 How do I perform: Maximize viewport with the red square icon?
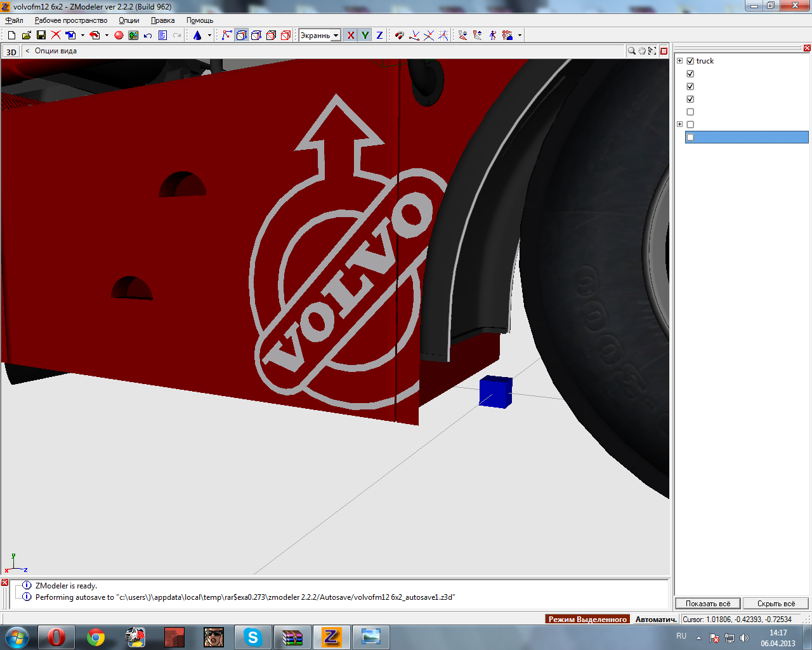tap(664, 51)
